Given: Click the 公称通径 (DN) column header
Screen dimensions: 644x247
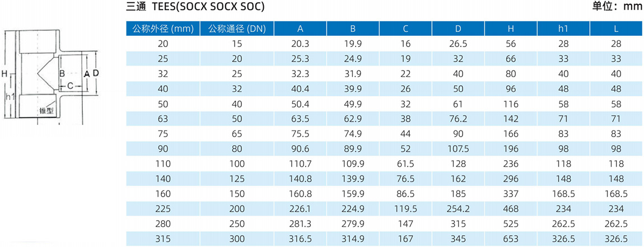Looking at the screenshot, I should (x=236, y=28).
